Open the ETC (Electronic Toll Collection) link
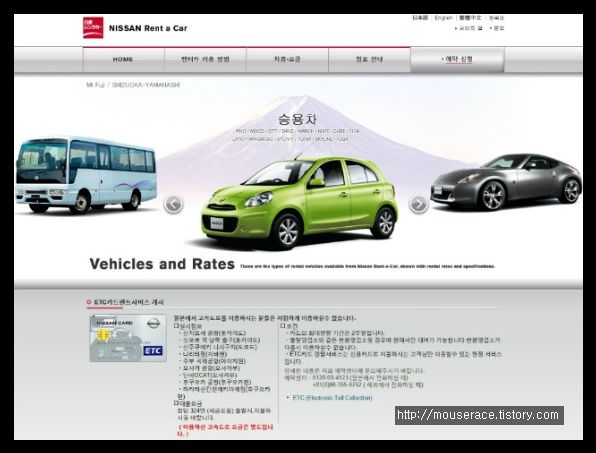Image resolution: width=596 pixels, height=453 pixels. point(332,398)
